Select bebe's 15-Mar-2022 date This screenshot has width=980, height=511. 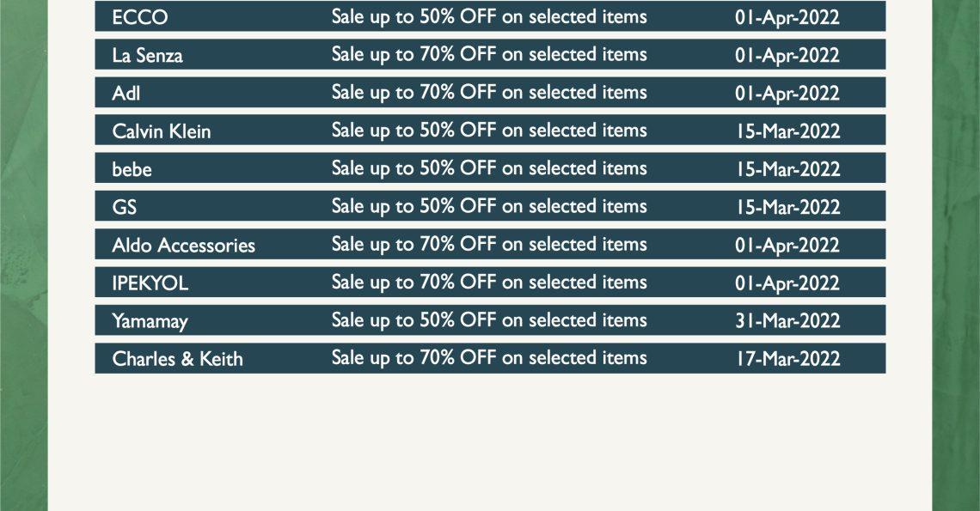coord(787,169)
